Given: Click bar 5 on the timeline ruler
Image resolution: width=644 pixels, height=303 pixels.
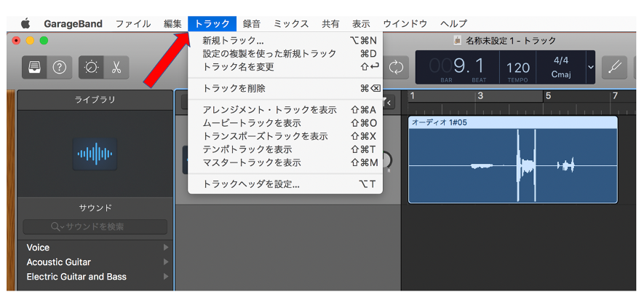Looking at the screenshot, I should click(x=547, y=97).
